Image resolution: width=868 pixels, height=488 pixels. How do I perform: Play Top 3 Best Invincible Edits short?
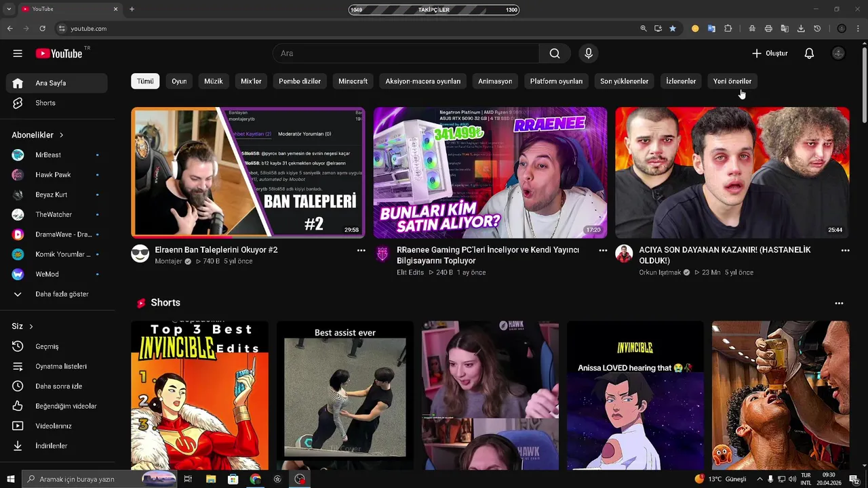click(199, 396)
